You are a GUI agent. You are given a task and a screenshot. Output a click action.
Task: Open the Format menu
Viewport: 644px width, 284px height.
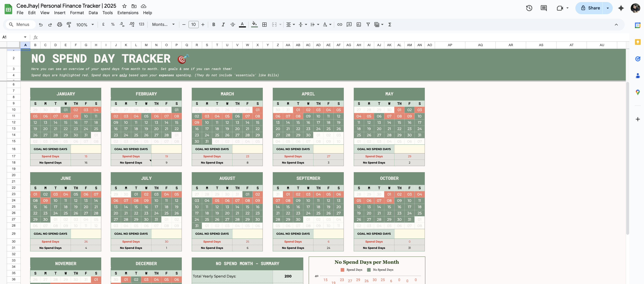(77, 13)
